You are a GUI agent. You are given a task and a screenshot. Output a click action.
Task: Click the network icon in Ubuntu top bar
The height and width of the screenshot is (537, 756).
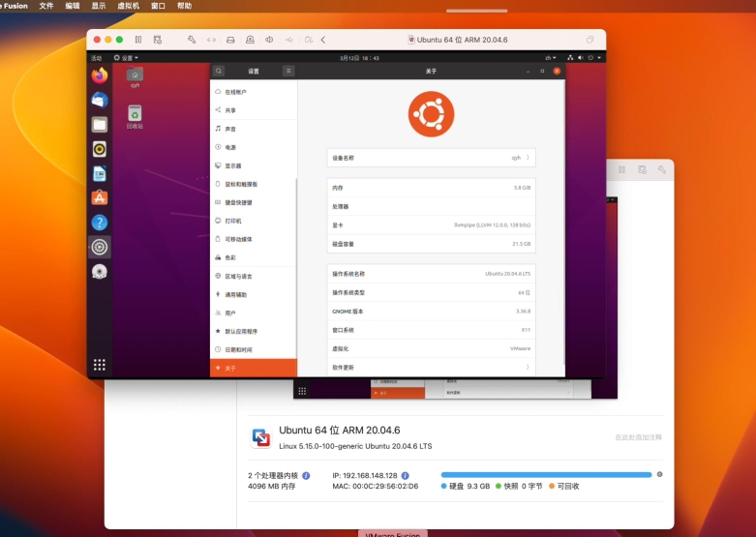(570, 58)
